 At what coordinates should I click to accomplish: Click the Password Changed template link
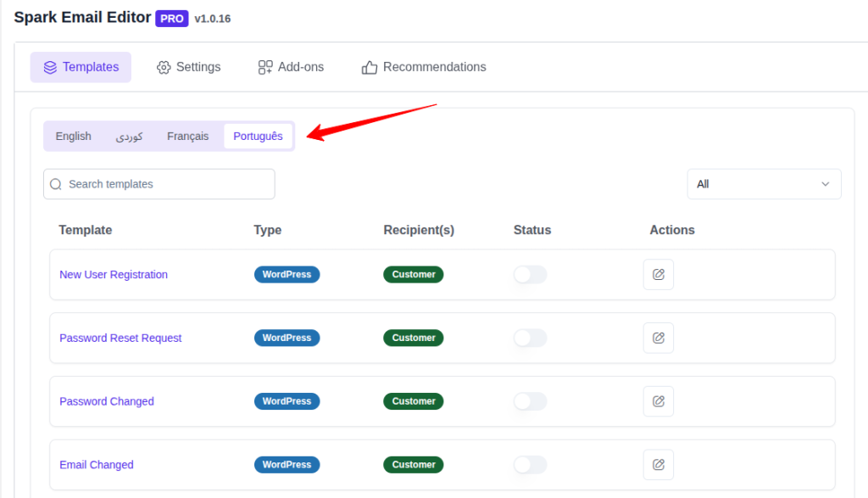107,401
